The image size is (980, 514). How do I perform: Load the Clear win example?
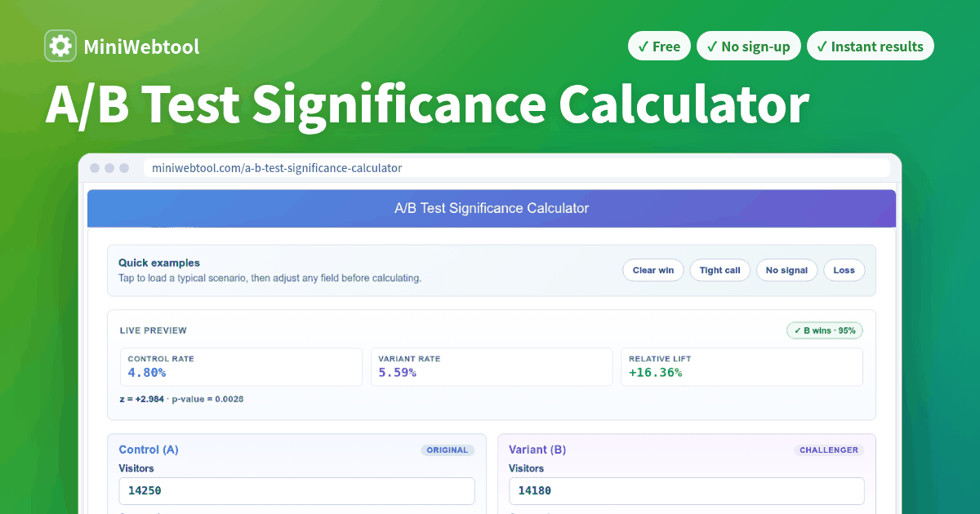pyautogui.click(x=653, y=270)
